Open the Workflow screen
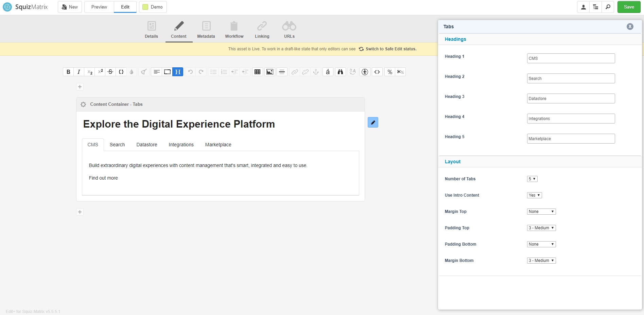This screenshot has width=644, height=315. point(234,30)
